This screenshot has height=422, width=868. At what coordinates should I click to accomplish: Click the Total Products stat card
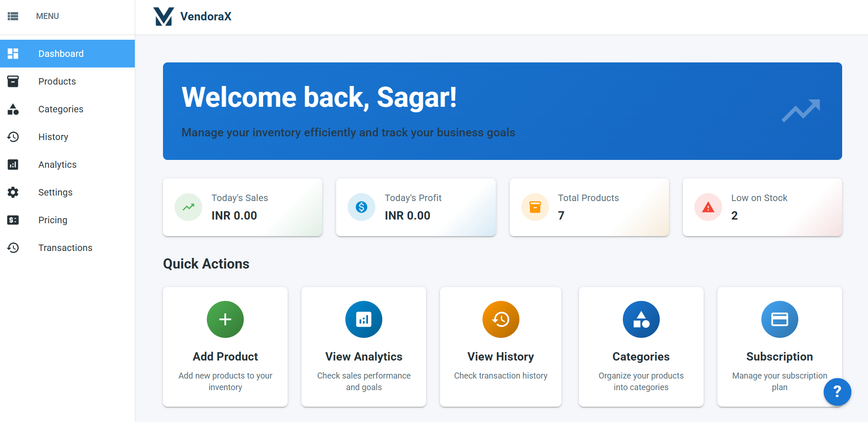click(589, 207)
